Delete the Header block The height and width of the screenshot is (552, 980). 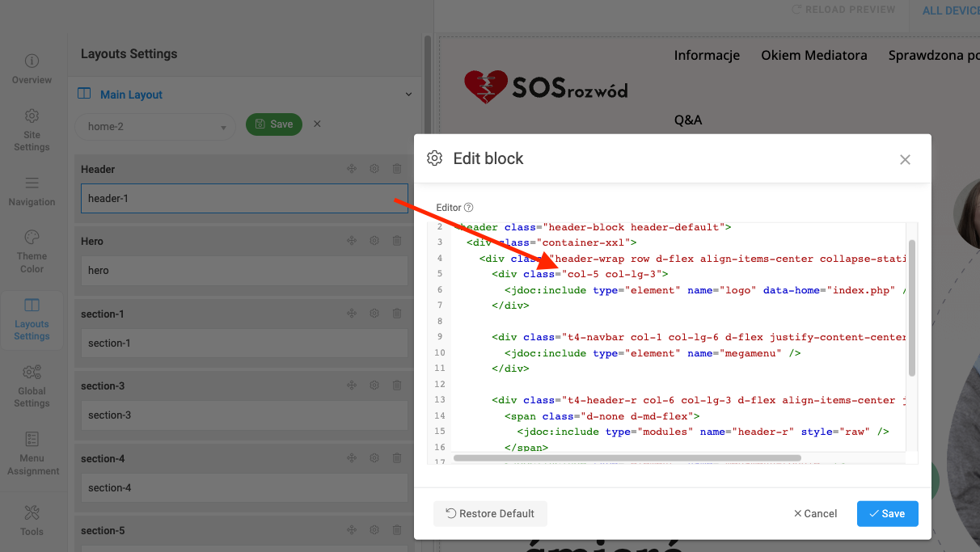pyautogui.click(x=397, y=169)
